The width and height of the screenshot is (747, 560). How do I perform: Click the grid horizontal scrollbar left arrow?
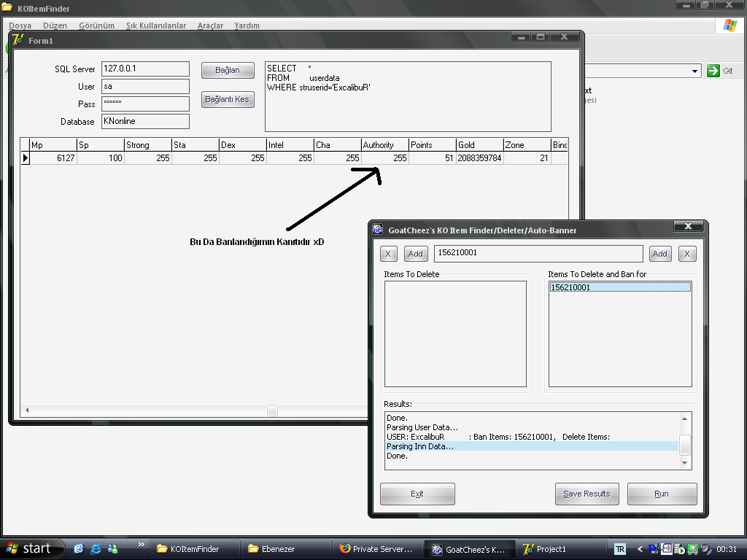[x=27, y=410]
